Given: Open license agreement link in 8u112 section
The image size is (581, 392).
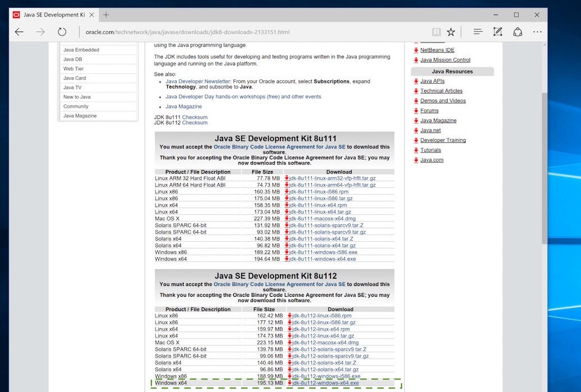Looking at the screenshot, I should click(x=279, y=284).
